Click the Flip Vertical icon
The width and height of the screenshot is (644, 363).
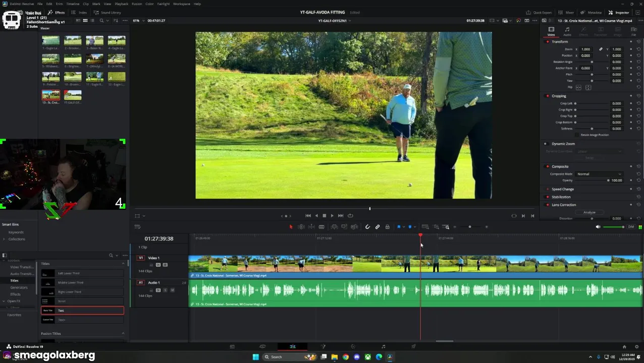point(587,87)
